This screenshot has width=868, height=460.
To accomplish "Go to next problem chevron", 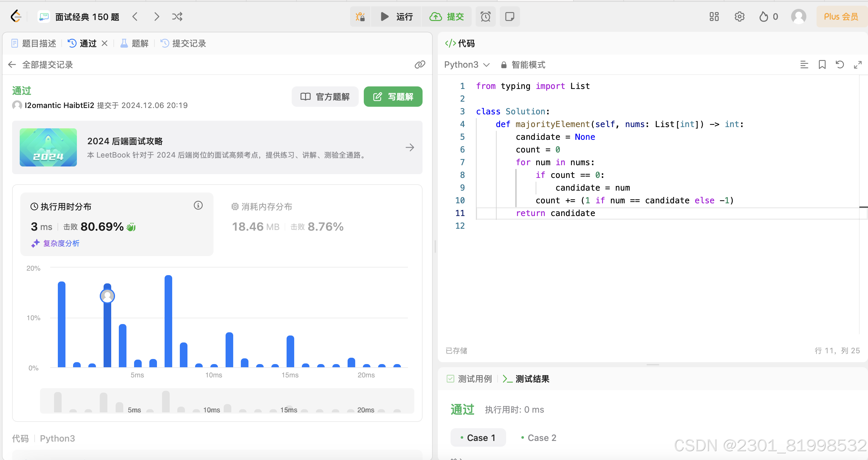I will [x=156, y=17].
